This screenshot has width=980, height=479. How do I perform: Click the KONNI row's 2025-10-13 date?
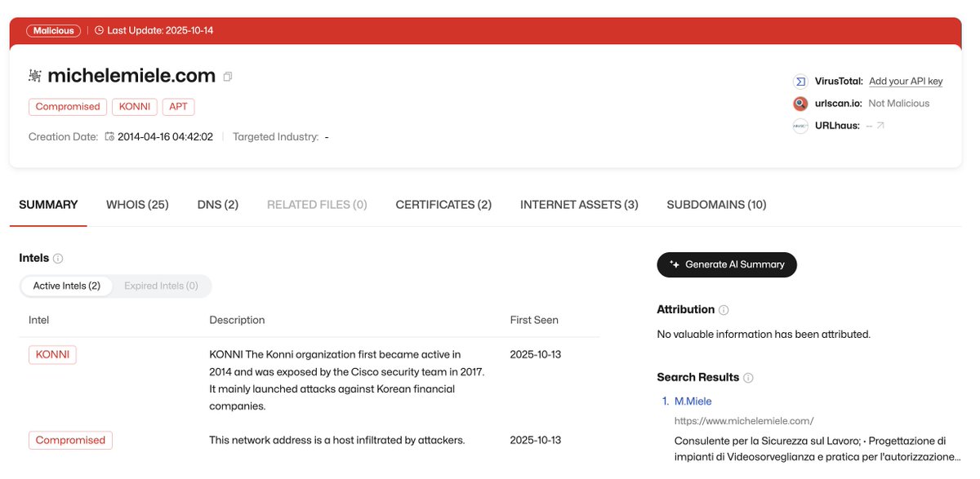point(536,355)
